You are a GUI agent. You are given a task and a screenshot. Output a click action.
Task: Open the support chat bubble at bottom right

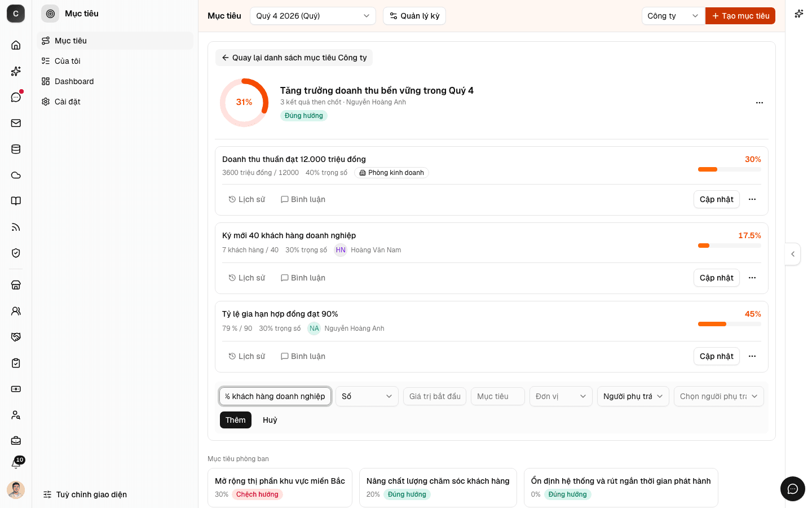(793, 489)
